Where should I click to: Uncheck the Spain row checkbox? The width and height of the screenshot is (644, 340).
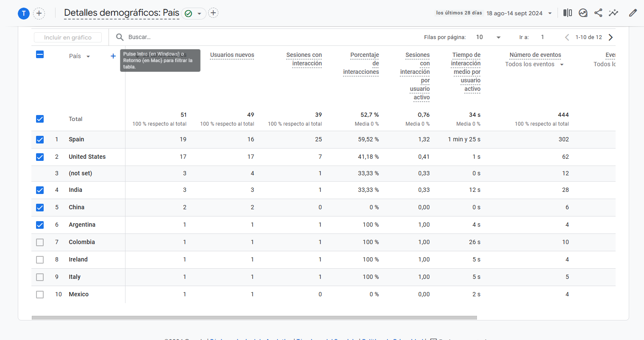[40, 140]
